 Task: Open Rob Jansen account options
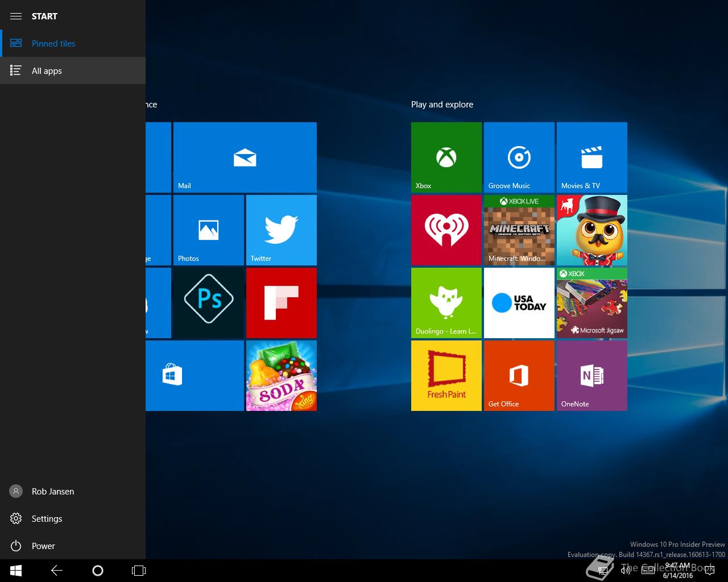[73, 491]
